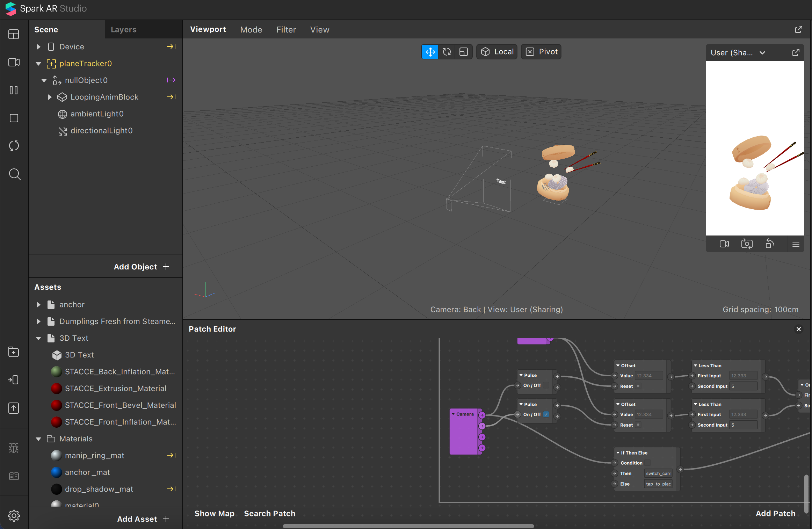This screenshot has height=529, width=812.
Task: Toggle Pivot mode button
Action: pyautogui.click(x=541, y=52)
